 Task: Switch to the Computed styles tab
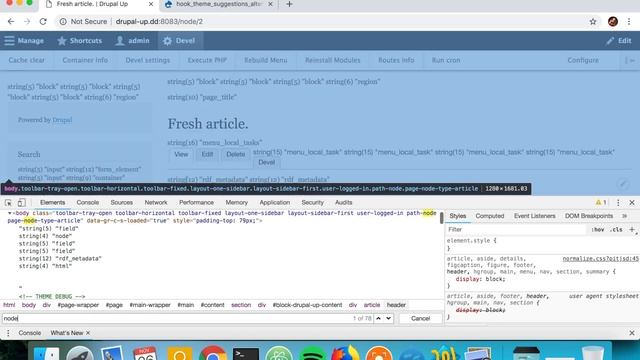tap(490, 216)
